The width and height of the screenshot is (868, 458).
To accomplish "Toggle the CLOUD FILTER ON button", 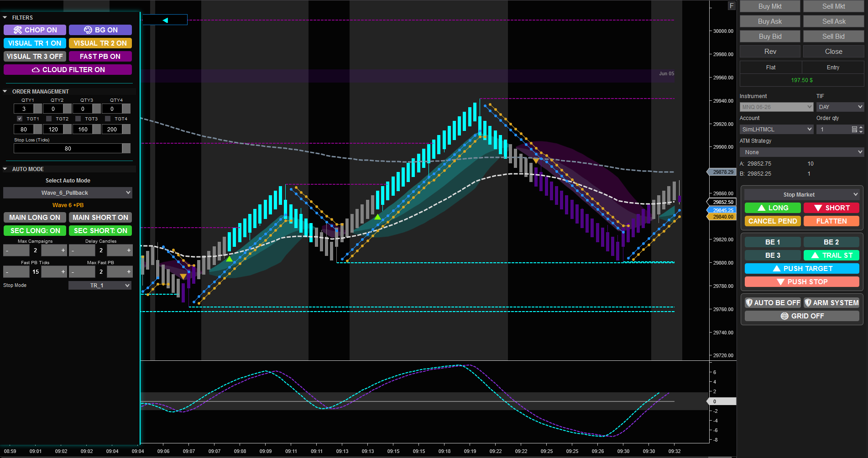I will 68,70.
